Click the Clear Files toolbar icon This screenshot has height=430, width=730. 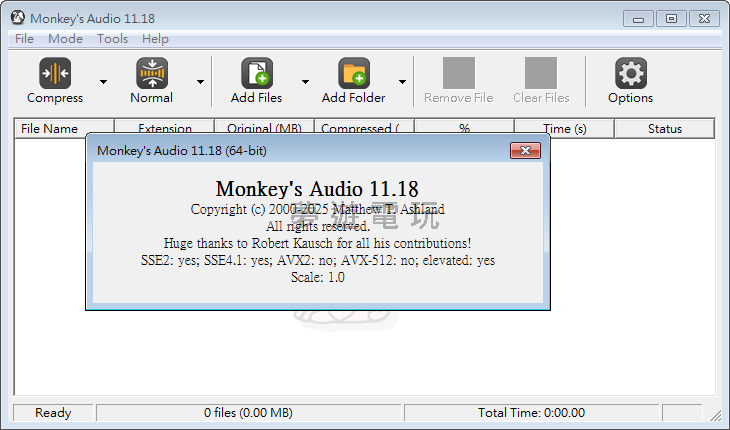(x=541, y=74)
